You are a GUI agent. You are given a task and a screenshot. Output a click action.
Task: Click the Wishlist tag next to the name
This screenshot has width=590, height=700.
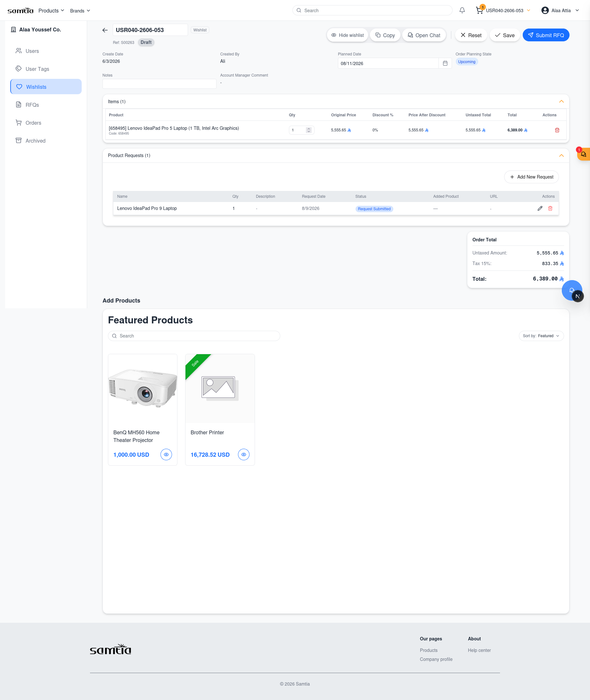click(x=200, y=30)
